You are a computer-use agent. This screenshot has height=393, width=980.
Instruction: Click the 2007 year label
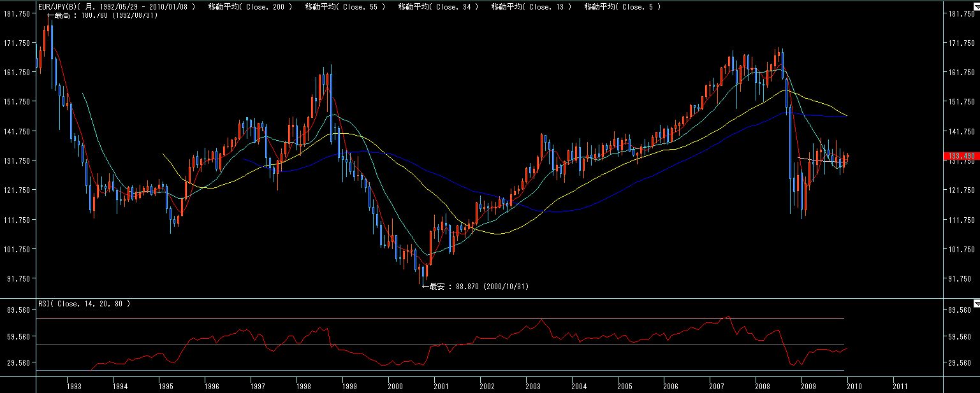tap(717, 386)
